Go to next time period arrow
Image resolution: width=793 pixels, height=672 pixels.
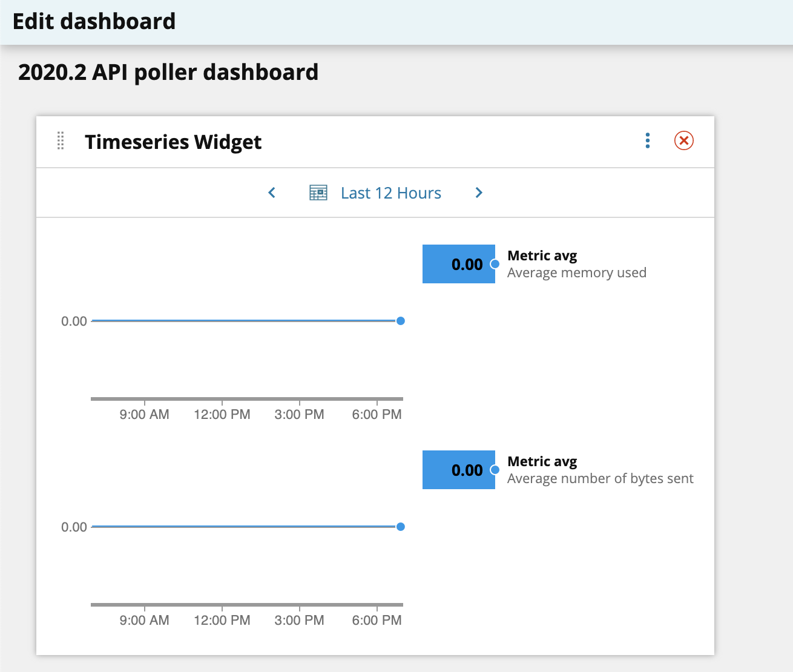coord(479,193)
